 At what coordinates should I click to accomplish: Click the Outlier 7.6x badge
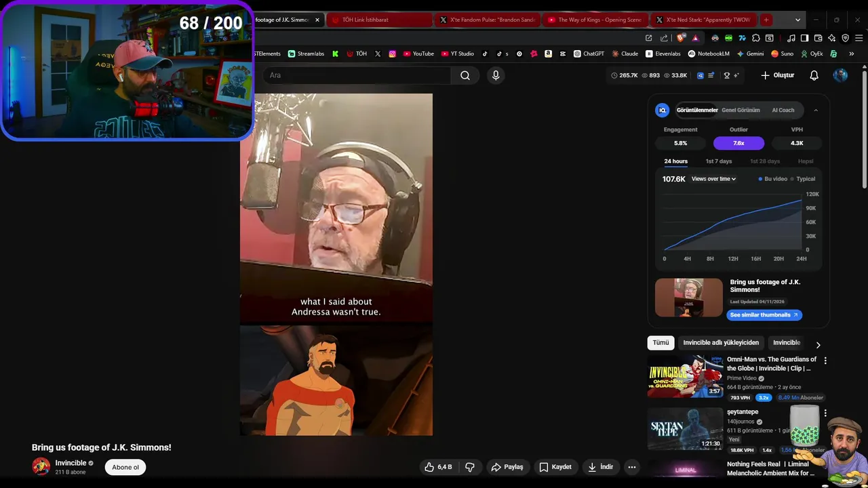(738, 143)
